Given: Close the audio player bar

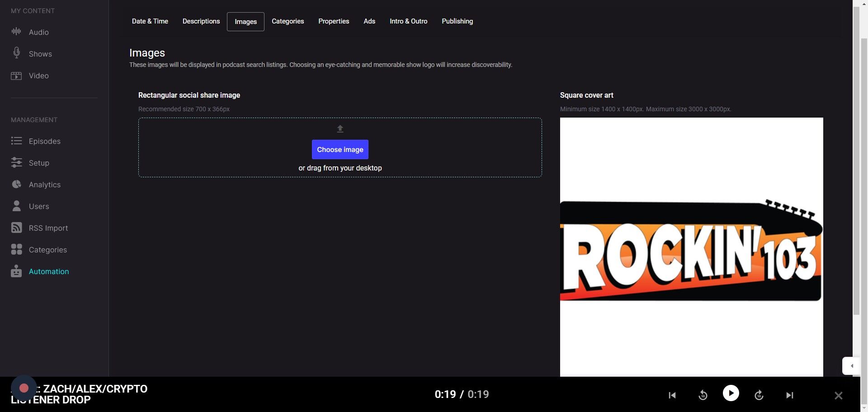Looking at the screenshot, I should [x=838, y=396].
